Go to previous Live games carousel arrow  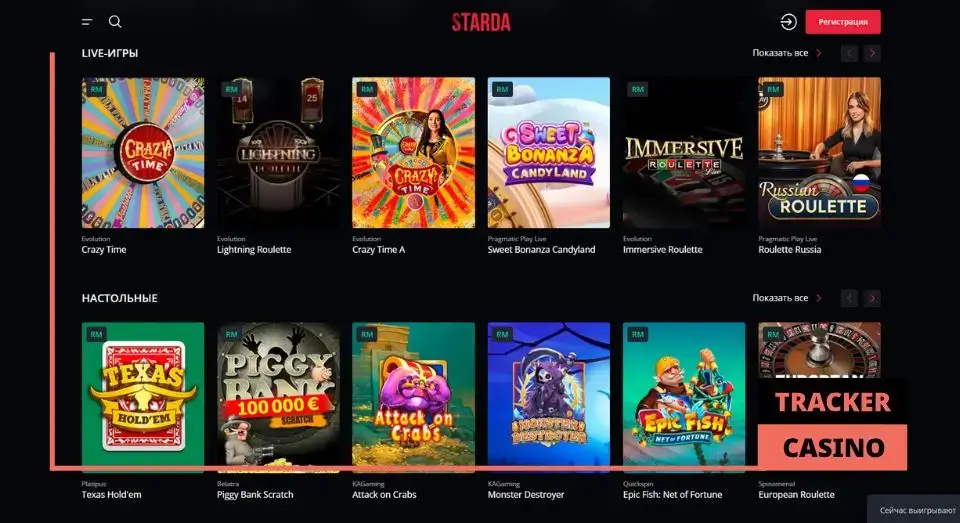(849, 53)
